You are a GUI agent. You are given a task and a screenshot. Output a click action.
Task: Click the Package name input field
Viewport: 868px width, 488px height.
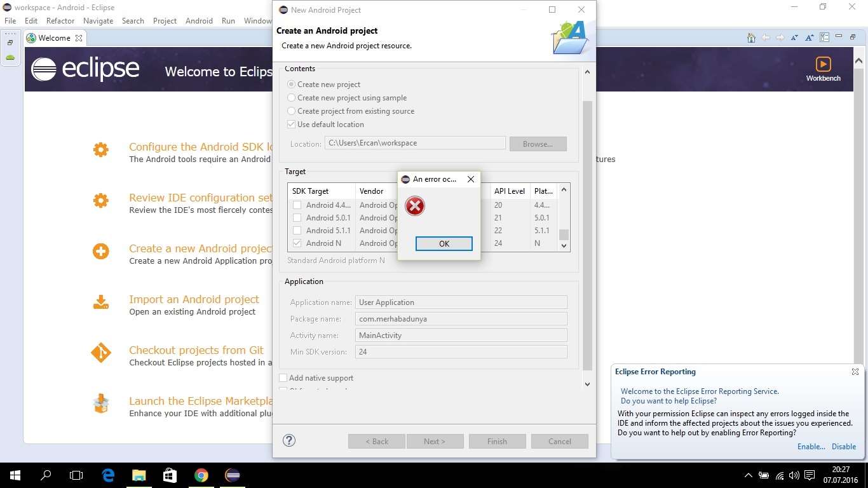point(461,319)
